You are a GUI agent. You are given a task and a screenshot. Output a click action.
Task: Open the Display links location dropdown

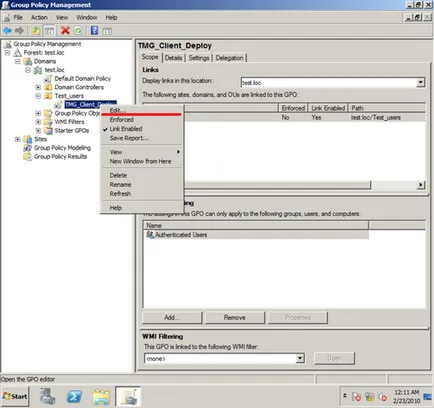pyautogui.click(x=421, y=82)
